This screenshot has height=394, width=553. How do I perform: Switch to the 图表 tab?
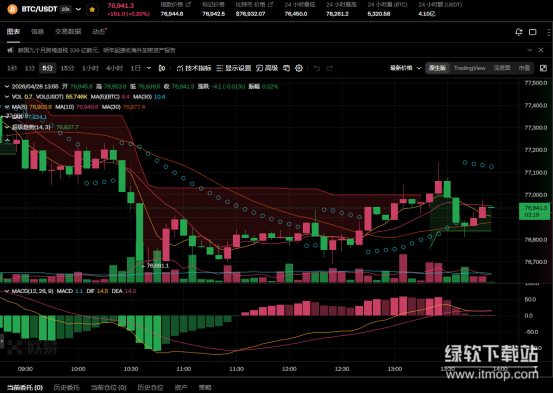click(13, 31)
